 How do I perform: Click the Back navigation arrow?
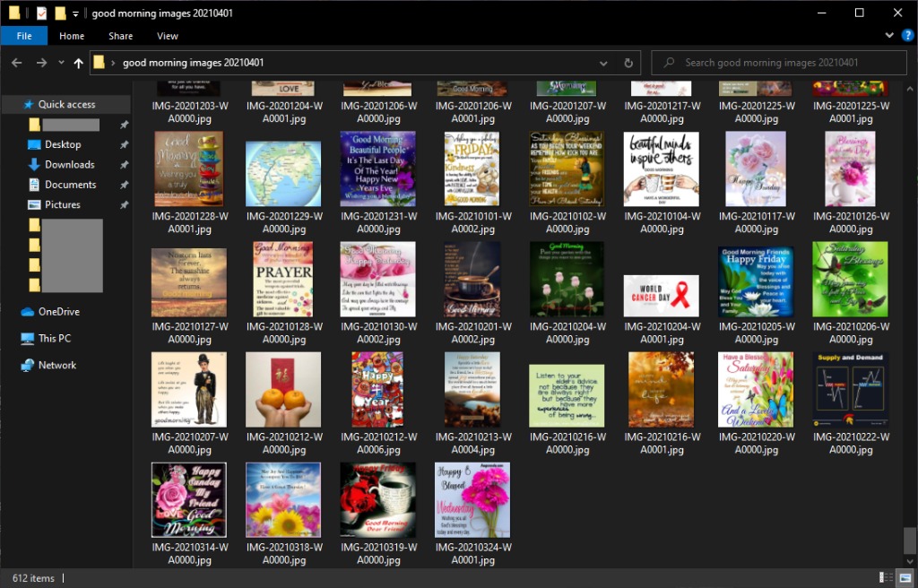click(16, 63)
